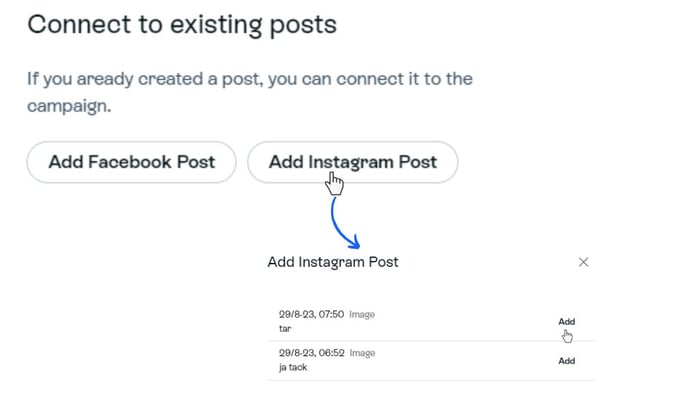This screenshot has width=688, height=395.
Task: Click the 29/8-23, 06:52 timestamp
Action: click(312, 353)
